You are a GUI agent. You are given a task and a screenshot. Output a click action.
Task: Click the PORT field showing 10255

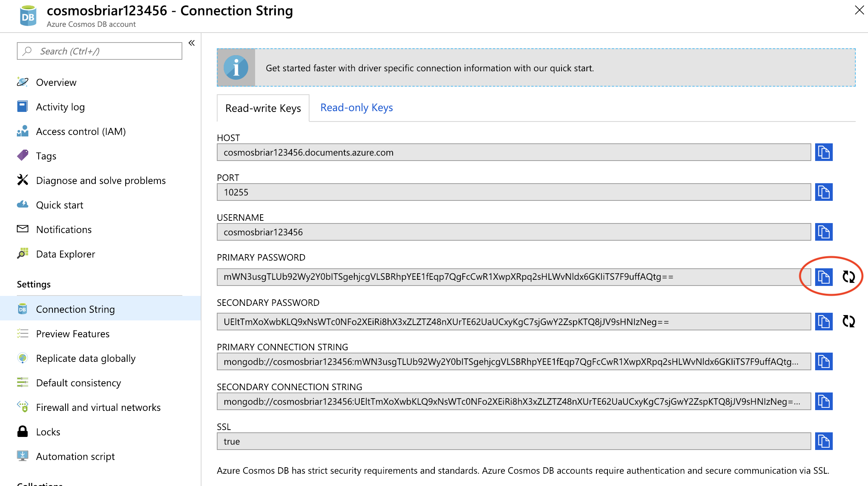tap(514, 192)
